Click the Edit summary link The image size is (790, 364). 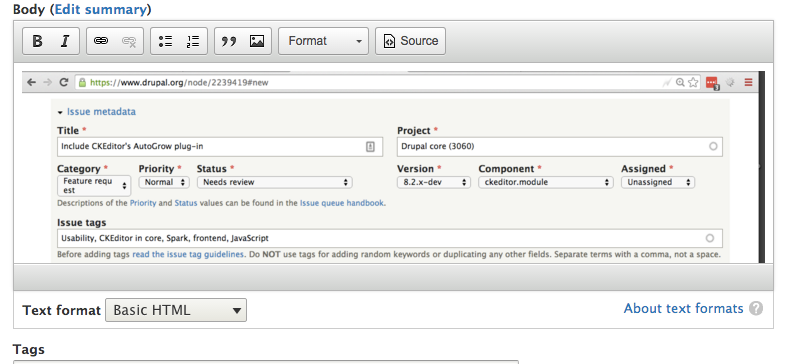coord(100,9)
